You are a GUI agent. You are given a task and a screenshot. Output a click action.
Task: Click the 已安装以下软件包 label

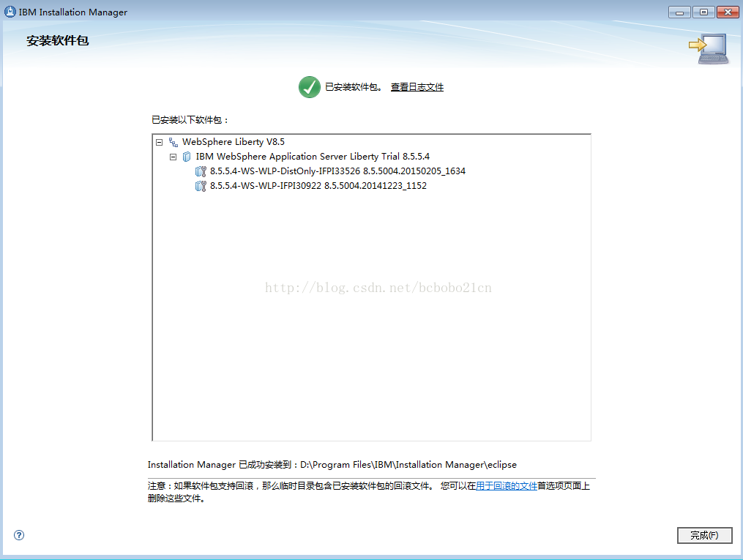(190, 120)
